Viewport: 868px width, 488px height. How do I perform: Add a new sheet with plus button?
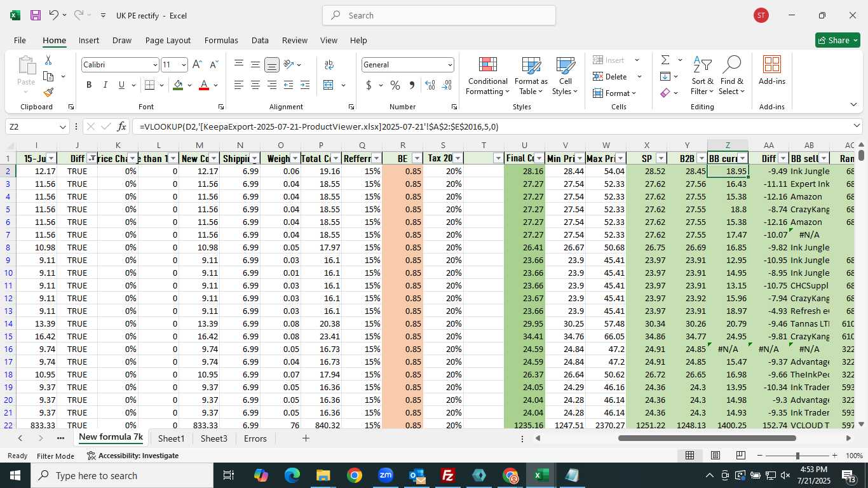coord(306,438)
